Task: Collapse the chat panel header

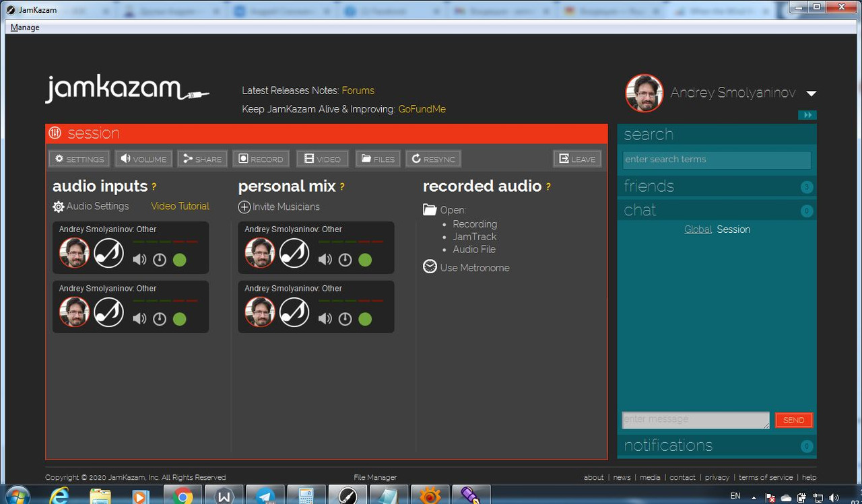Action: (x=717, y=210)
